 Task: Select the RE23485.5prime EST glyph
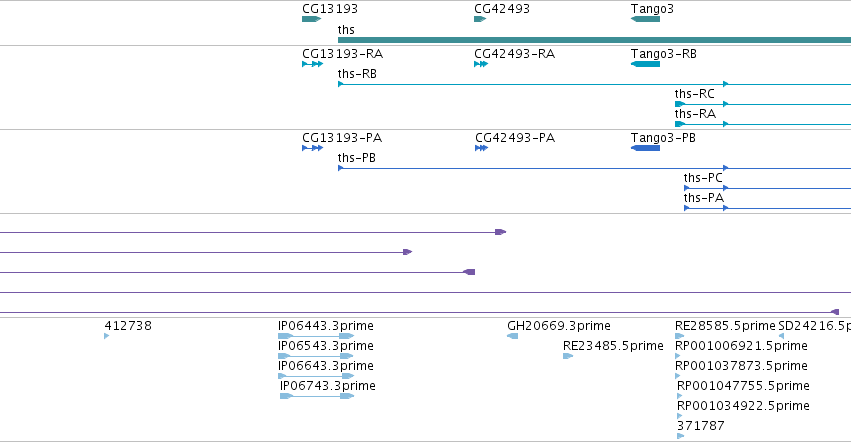pyautogui.click(x=568, y=356)
